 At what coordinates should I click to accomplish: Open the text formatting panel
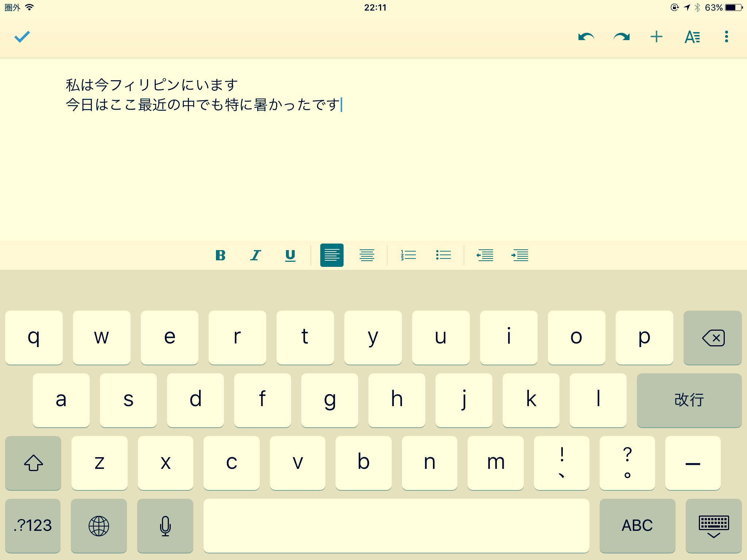click(x=692, y=37)
